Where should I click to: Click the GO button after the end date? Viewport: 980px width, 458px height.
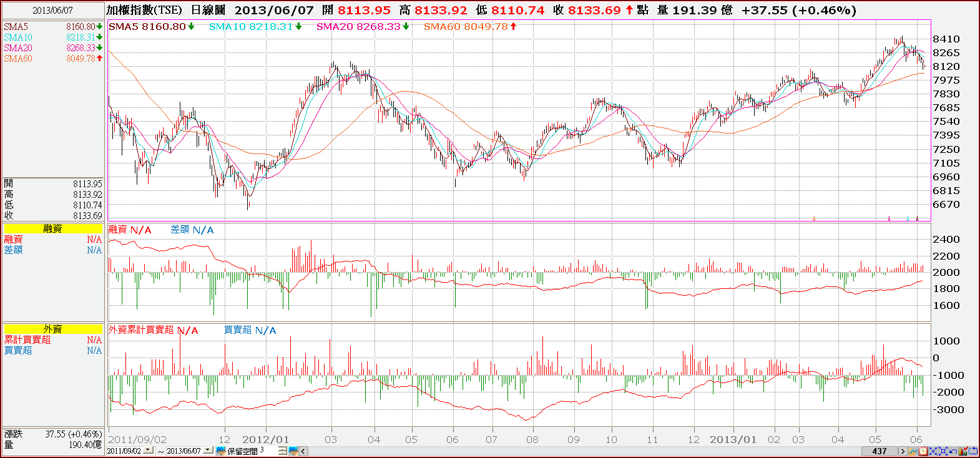click(220, 451)
